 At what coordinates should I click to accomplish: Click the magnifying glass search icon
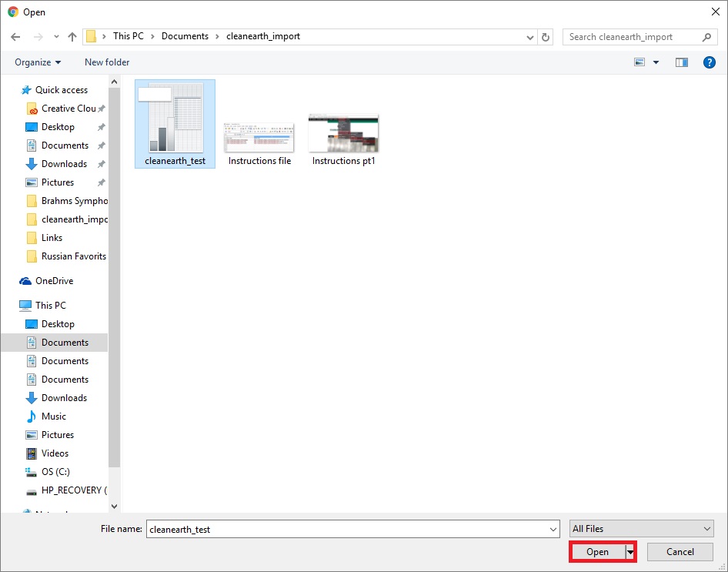tap(706, 37)
